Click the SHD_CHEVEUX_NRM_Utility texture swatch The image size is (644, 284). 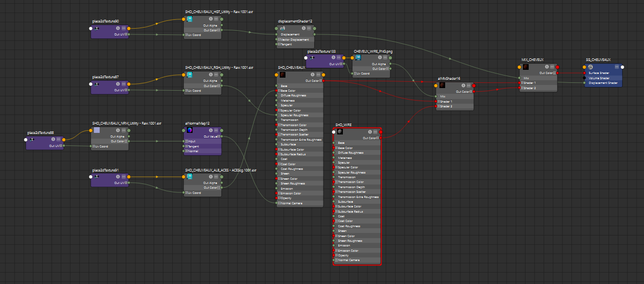[x=97, y=130]
